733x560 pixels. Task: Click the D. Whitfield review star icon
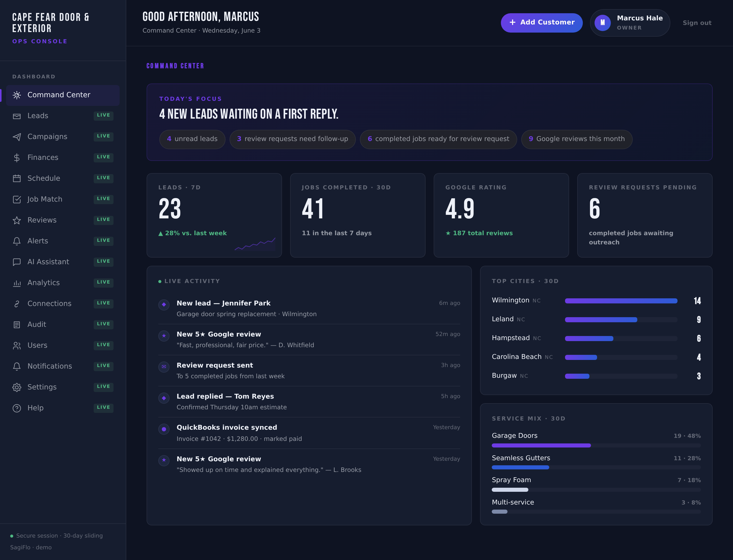(x=164, y=336)
